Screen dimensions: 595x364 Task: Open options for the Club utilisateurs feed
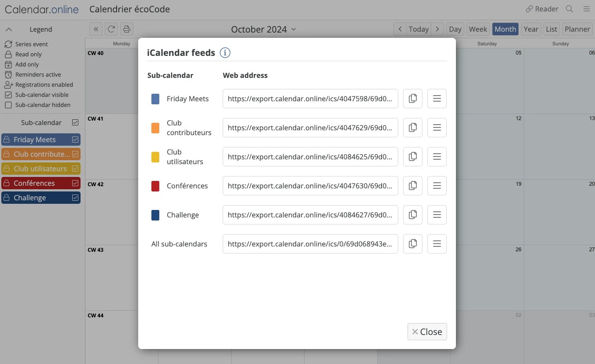(437, 157)
